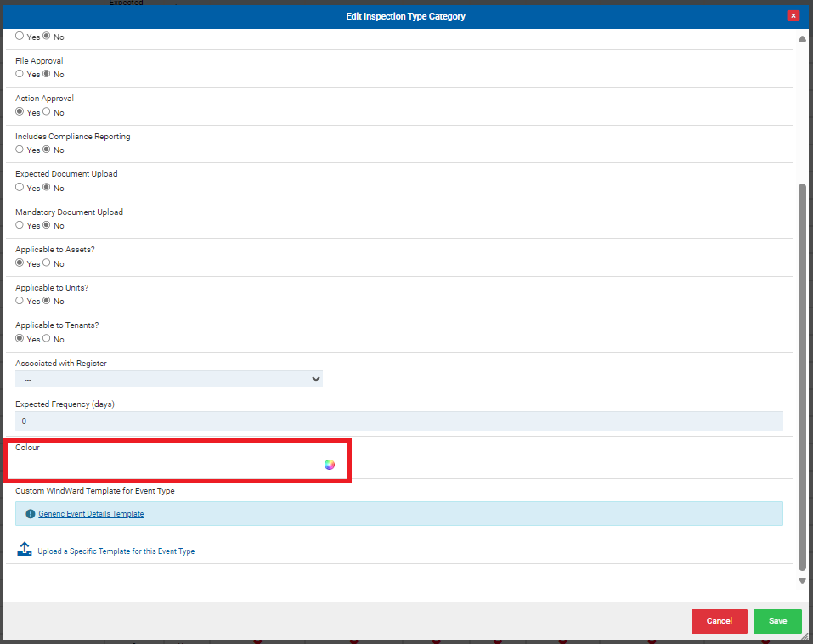This screenshot has width=813, height=644.
Task: Click the info icon beside Generic Event Details Template
Action: [x=30, y=514]
